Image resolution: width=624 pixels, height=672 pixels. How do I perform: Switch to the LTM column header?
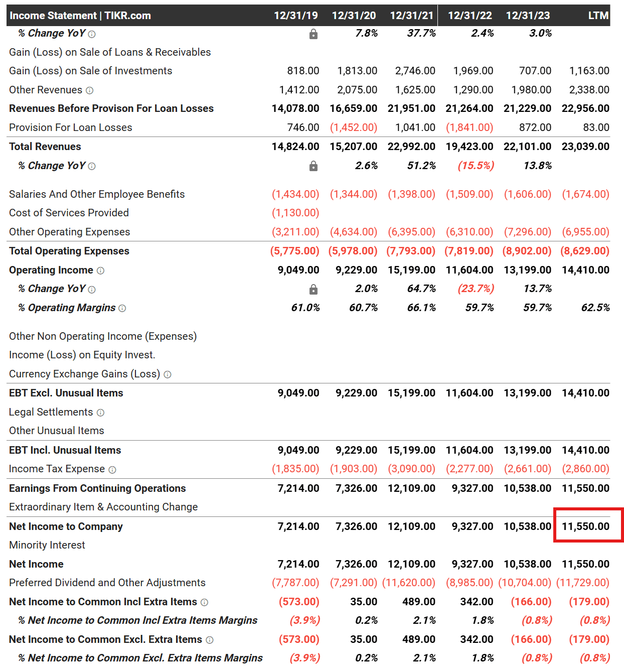[598, 15]
